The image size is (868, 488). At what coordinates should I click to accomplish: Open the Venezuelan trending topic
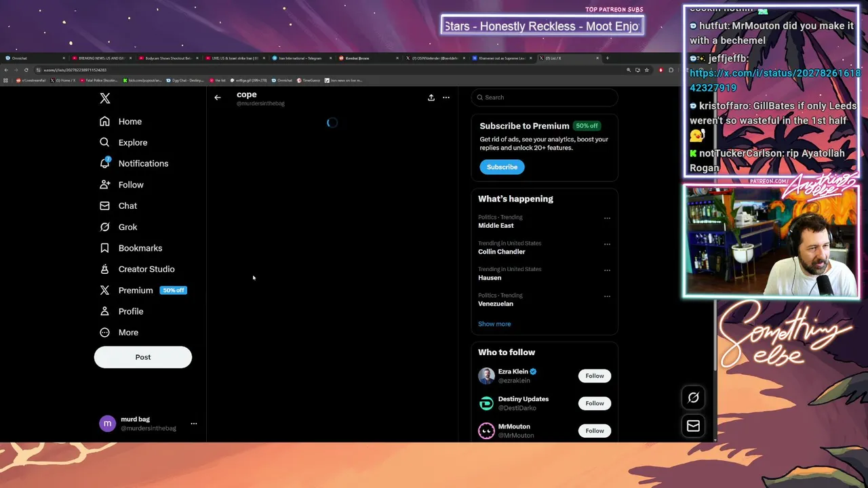pos(496,304)
